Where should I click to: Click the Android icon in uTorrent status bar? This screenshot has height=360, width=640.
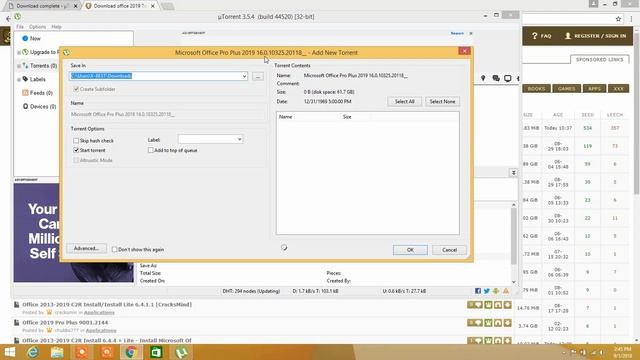(496, 291)
